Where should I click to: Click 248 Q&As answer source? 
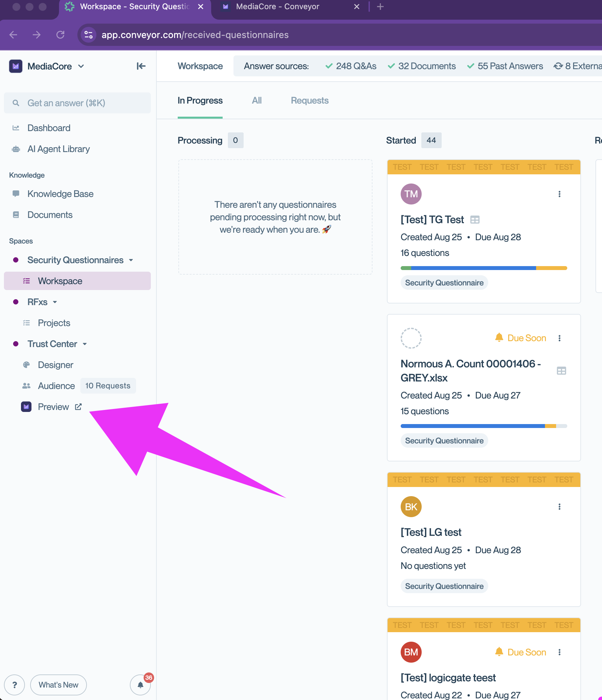coord(351,66)
